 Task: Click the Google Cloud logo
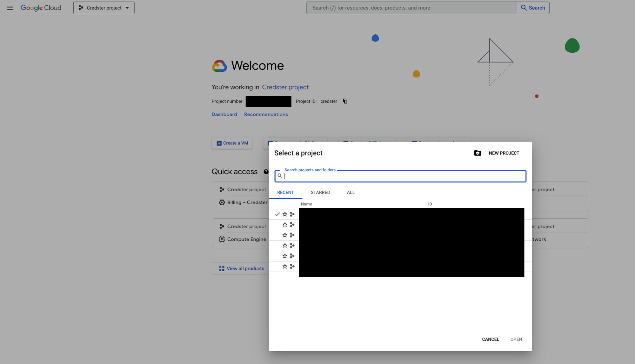[41, 8]
